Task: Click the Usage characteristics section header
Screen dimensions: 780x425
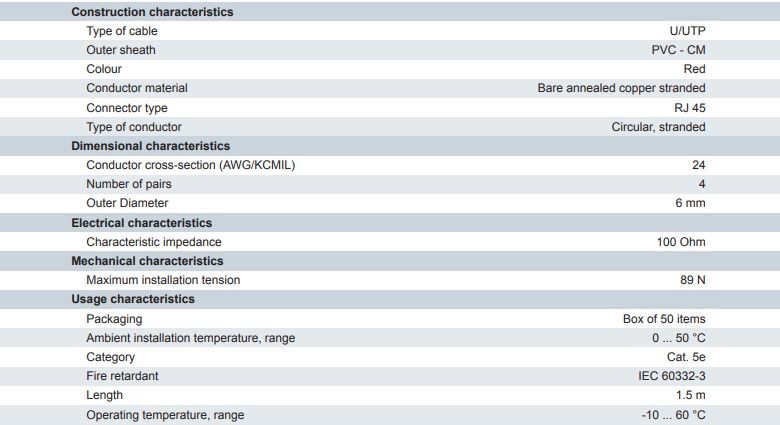Action: 133,299
